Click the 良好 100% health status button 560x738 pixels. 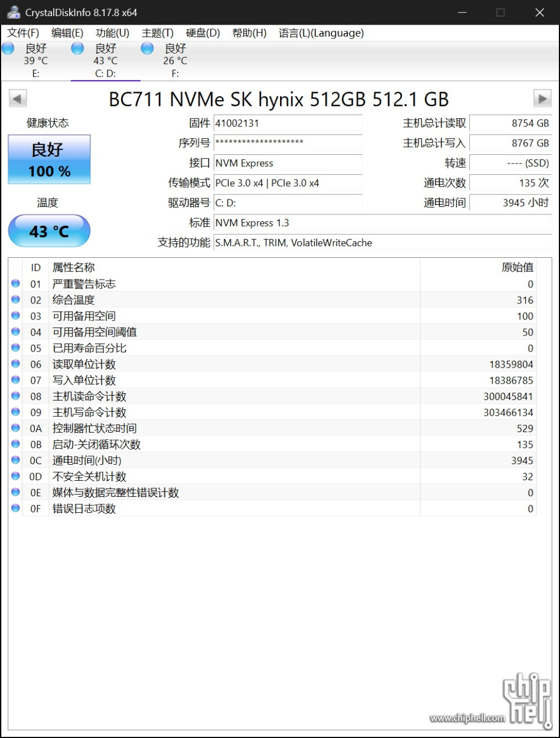(49, 159)
